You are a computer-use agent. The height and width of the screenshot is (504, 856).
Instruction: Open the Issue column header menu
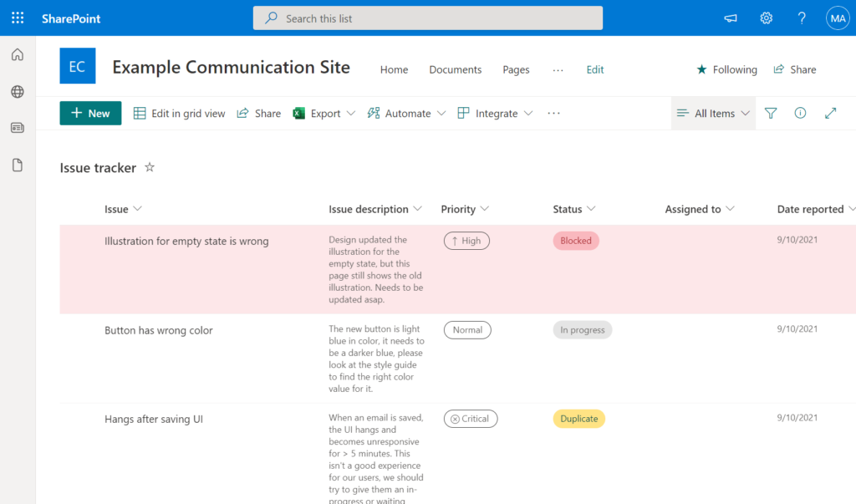pos(123,209)
